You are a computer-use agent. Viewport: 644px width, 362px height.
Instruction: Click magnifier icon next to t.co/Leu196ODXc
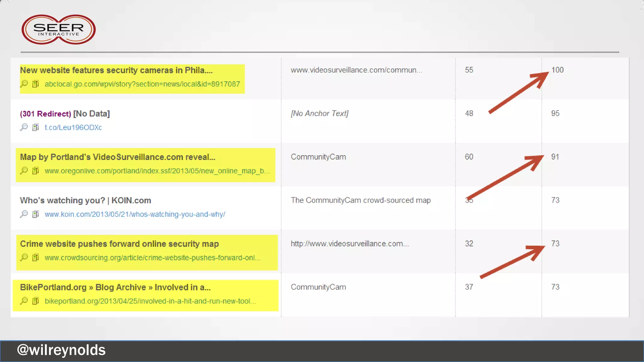click(x=24, y=127)
